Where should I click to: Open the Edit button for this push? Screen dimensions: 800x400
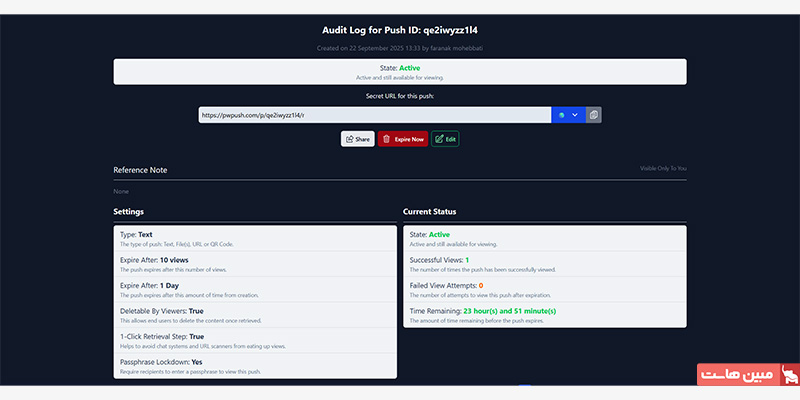tap(445, 139)
